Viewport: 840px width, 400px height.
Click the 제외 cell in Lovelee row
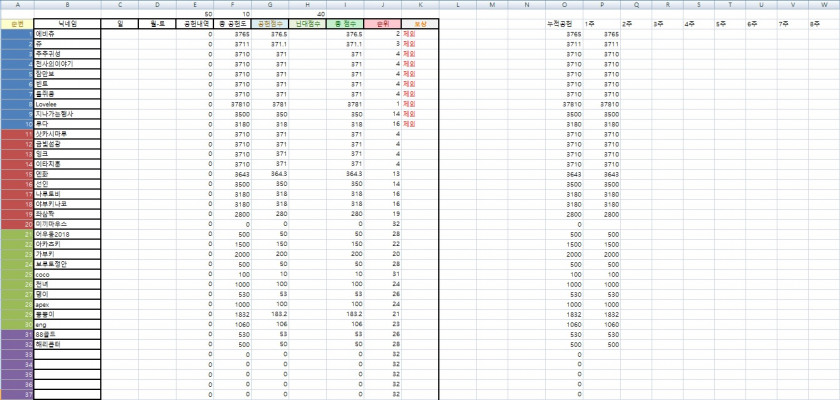409,103
